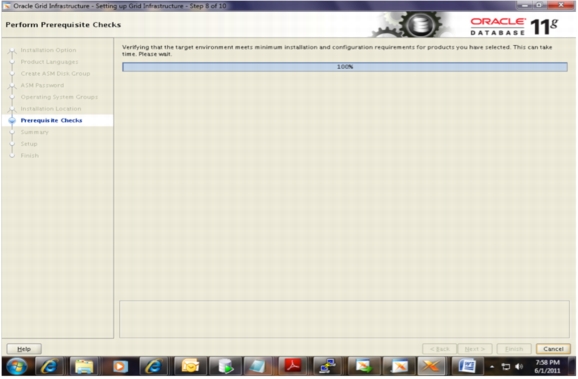This screenshot has width=578, height=379.
Task: Select the Operating System Groups step
Action: tap(59, 97)
